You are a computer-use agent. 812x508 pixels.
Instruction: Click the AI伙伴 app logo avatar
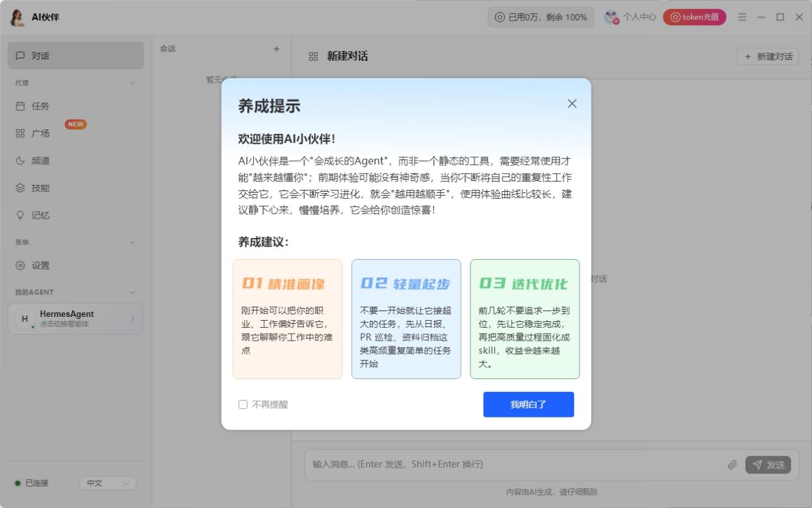click(18, 17)
